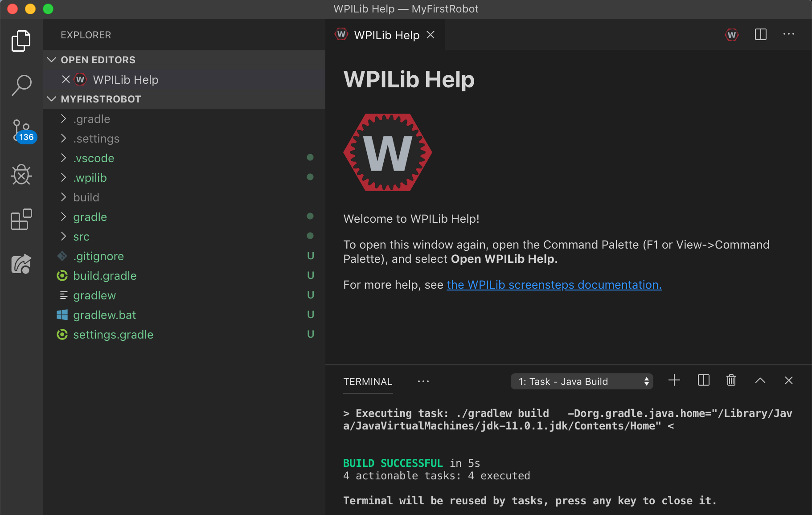Split the editor to the right
The width and height of the screenshot is (812, 515).
pyautogui.click(x=761, y=34)
